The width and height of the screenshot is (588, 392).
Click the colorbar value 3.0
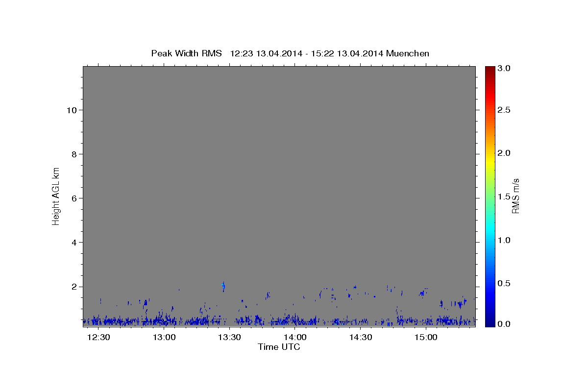tap(504, 68)
